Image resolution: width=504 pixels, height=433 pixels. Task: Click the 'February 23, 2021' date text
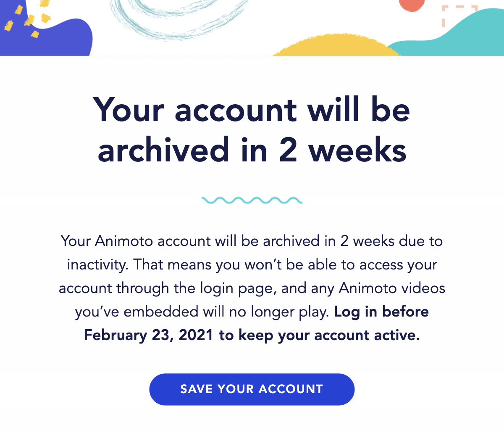click(x=149, y=335)
